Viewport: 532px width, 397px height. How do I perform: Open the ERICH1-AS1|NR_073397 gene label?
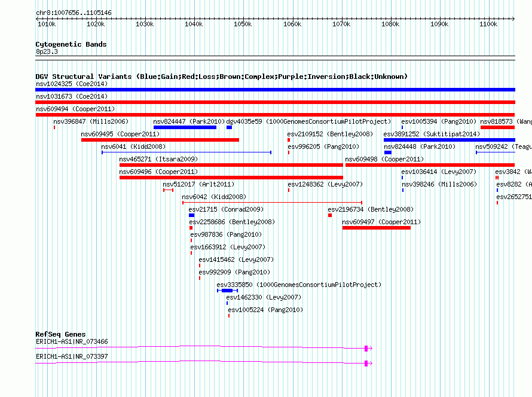click(72, 356)
